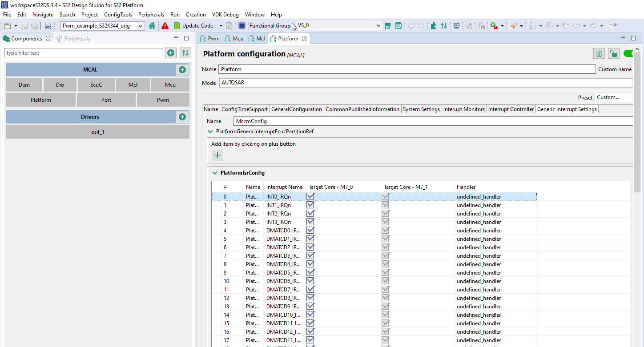Click the green plus icon beside MCAL header
The height and width of the screenshot is (347, 644).
tap(182, 69)
